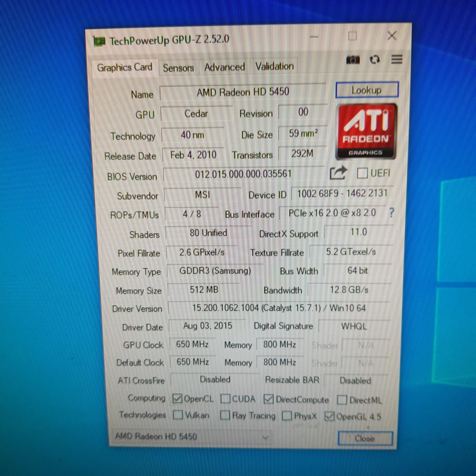Click the Die Size value 59 mm²
The height and width of the screenshot is (476, 476).
[303, 133]
